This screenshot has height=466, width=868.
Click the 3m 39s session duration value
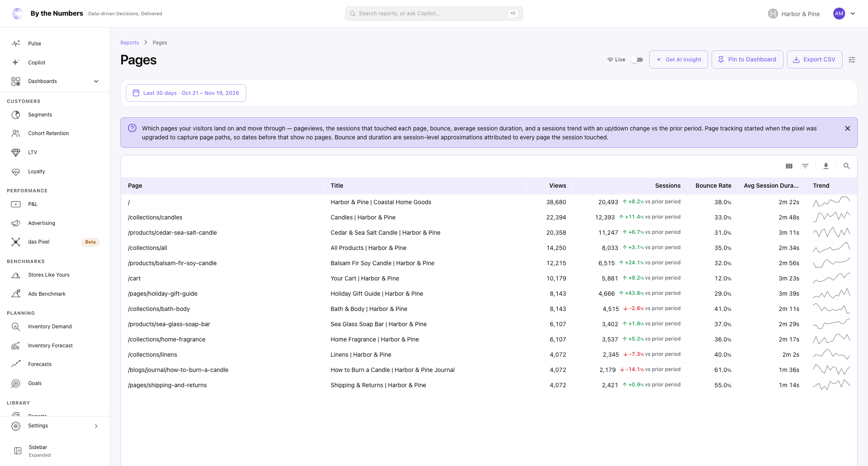pyautogui.click(x=789, y=294)
